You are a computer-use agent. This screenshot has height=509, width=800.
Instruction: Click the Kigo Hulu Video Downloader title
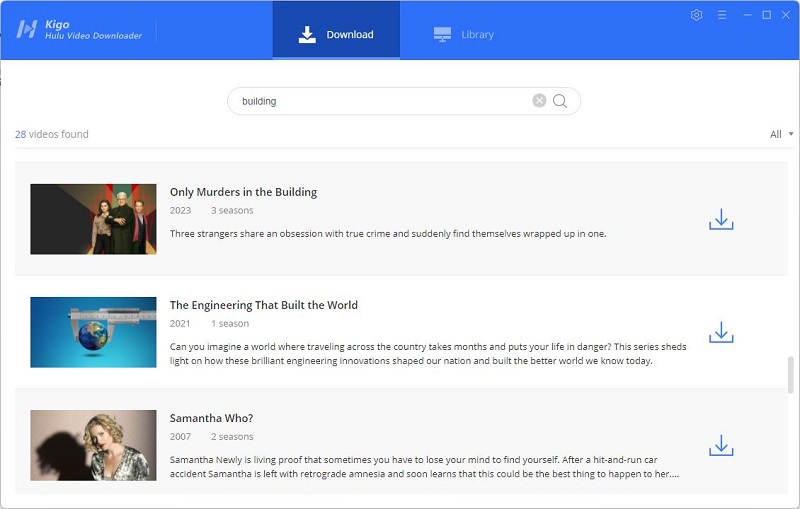point(93,30)
